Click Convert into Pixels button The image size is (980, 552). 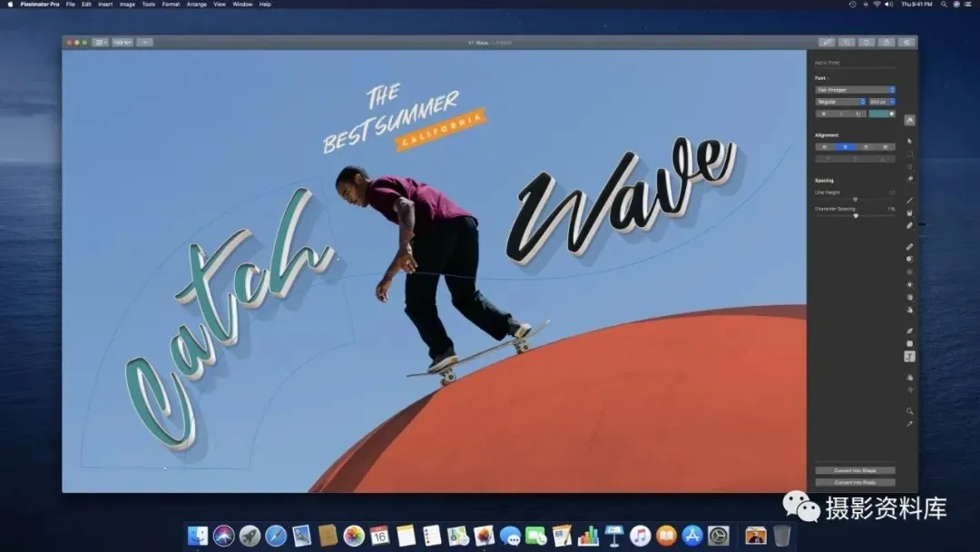pyautogui.click(x=855, y=483)
